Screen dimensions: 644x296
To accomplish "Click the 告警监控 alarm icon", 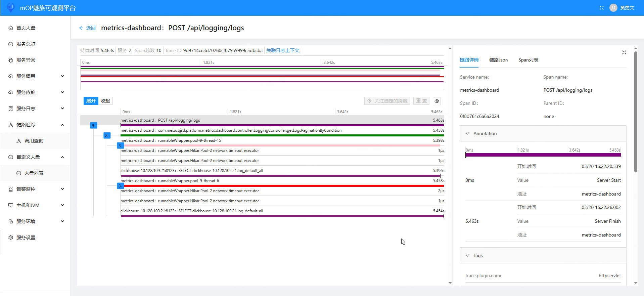I will (11, 189).
